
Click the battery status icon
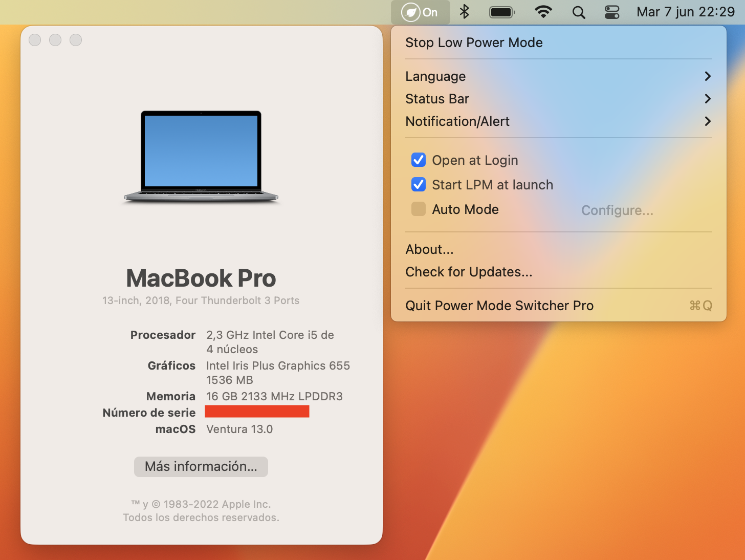(x=502, y=12)
